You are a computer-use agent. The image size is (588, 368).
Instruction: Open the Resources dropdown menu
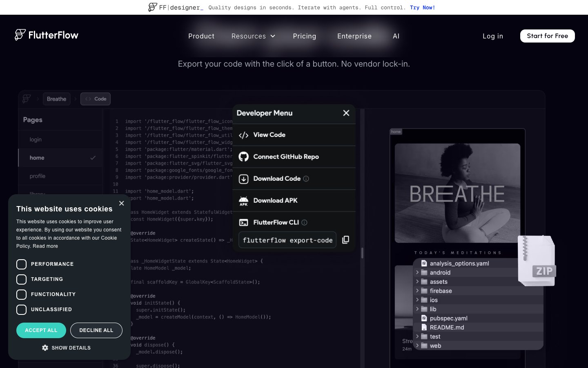(x=253, y=36)
